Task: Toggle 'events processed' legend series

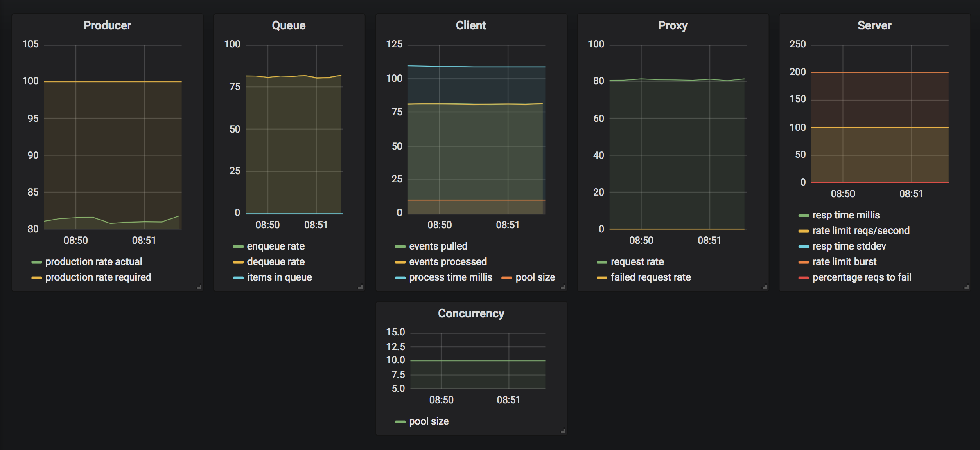Action: click(x=448, y=262)
